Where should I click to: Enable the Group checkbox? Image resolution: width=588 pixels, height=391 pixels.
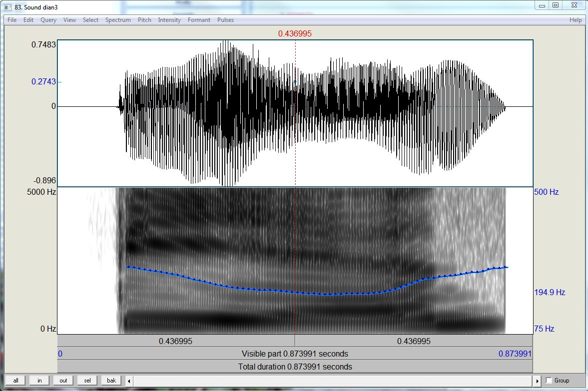pyautogui.click(x=549, y=381)
